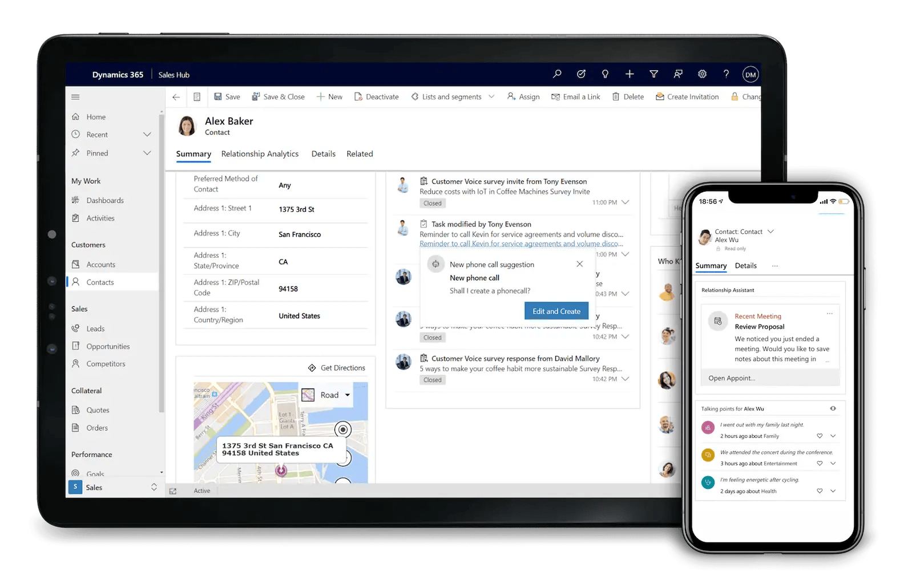Screen dimensions: 924x584
Task: Click New in the command bar
Action: click(x=330, y=97)
